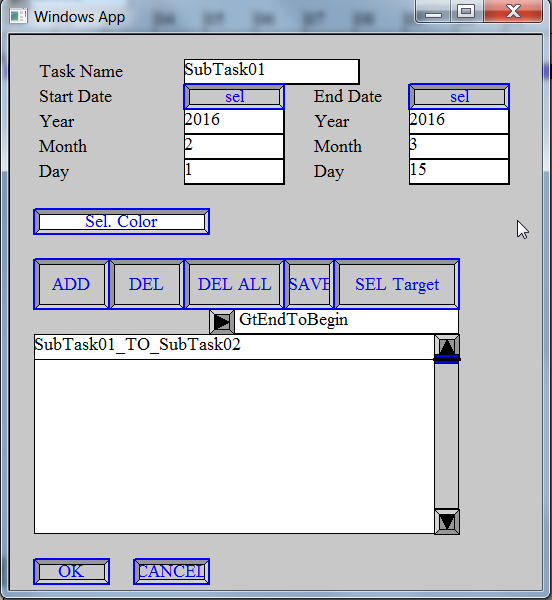The height and width of the screenshot is (600, 552).
Task: Open the Sel. Color picker
Action: coord(122,222)
